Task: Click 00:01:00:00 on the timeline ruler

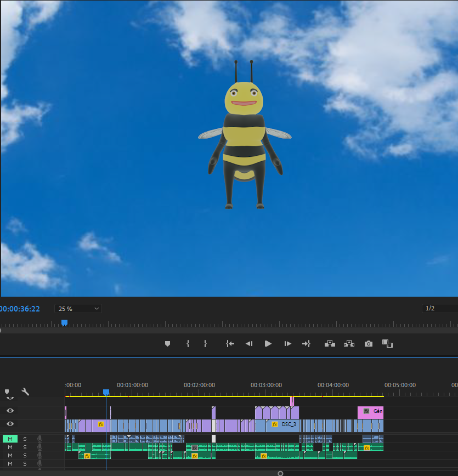Action: (x=132, y=385)
